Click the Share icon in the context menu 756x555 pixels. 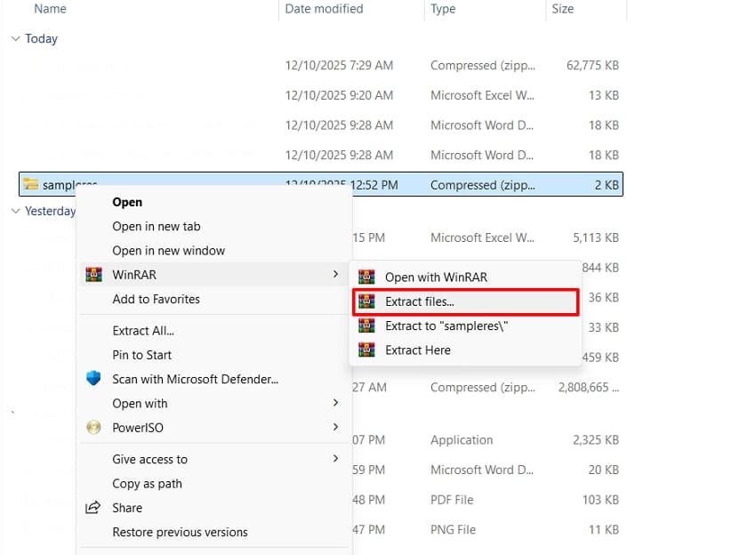(x=92, y=508)
